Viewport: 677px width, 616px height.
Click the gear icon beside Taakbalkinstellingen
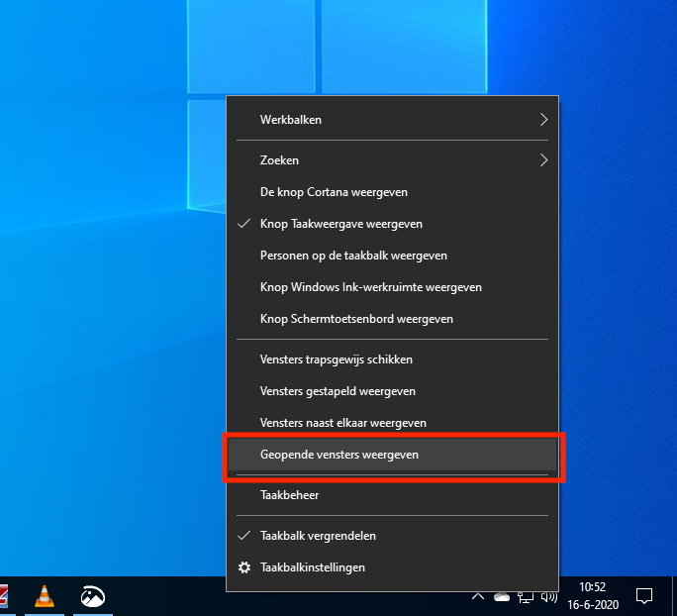pos(244,567)
